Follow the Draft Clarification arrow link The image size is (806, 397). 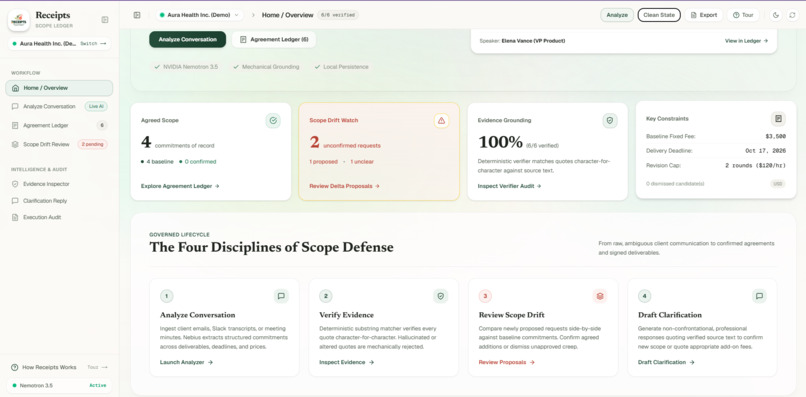666,363
